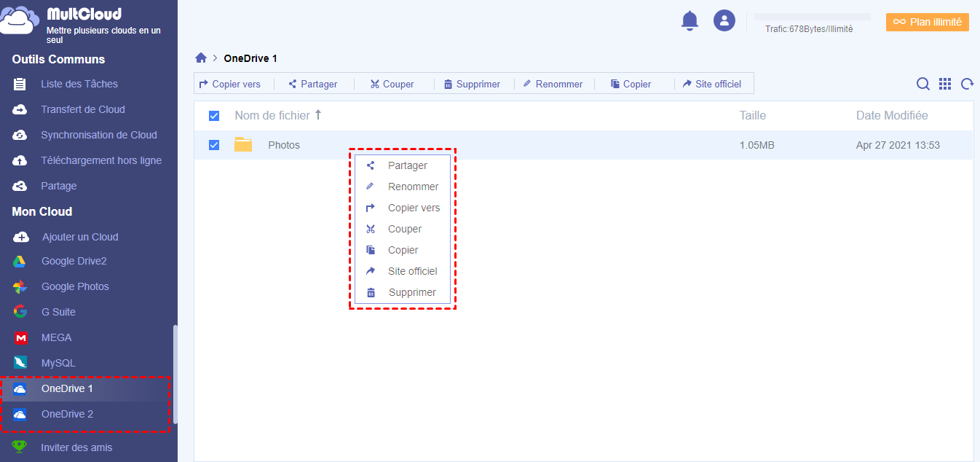Image resolution: width=980 pixels, height=462 pixels.
Task: Click Copier in toolbar
Action: (631, 84)
